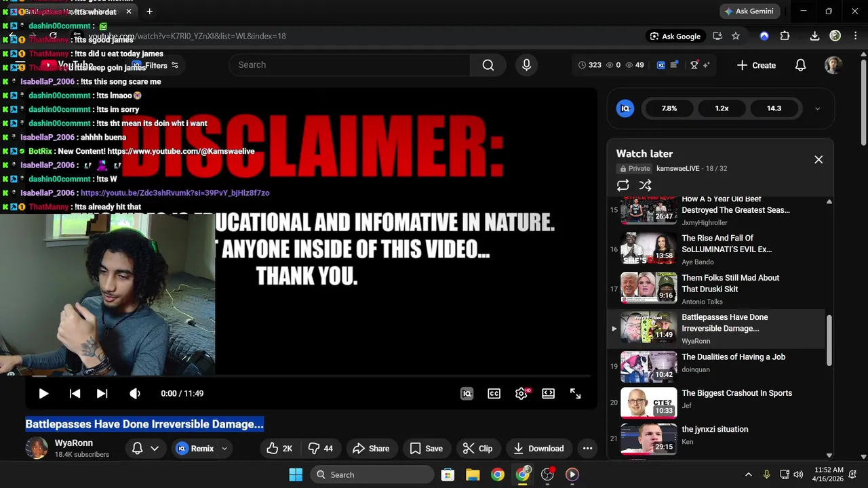Screen dimensions: 868x488
Task: Click the Ask Gemini button
Action: (x=749, y=12)
